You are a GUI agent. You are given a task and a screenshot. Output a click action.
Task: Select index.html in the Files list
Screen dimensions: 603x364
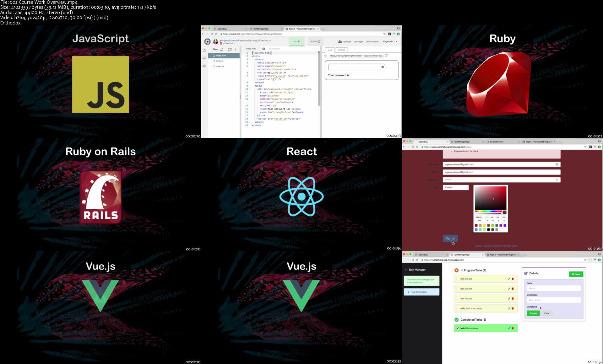point(224,56)
